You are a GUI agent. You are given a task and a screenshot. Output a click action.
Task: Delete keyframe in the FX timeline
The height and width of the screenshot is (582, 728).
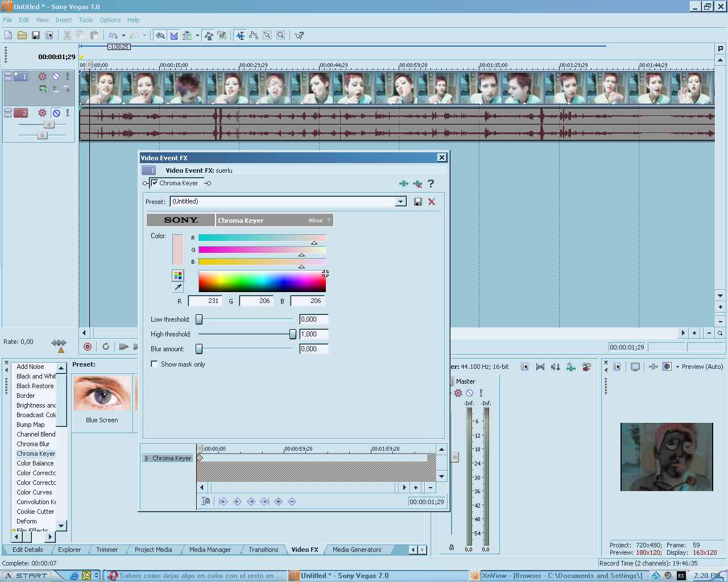pyautogui.click(x=292, y=501)
